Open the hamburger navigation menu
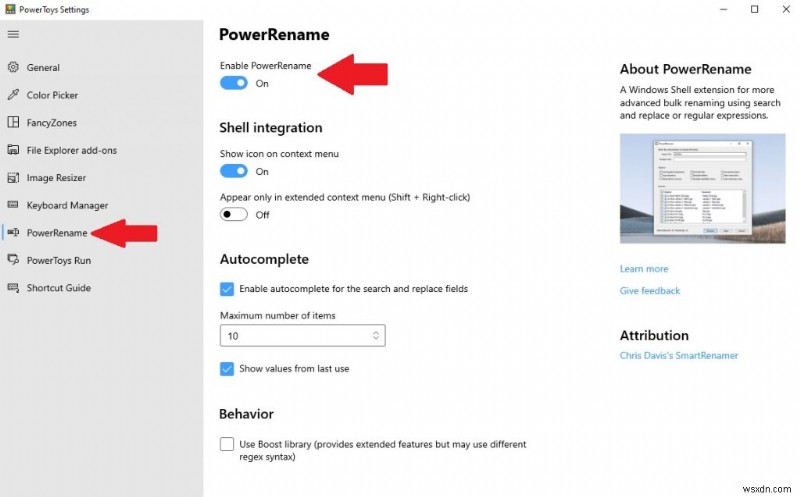 (x=13, y=34)
